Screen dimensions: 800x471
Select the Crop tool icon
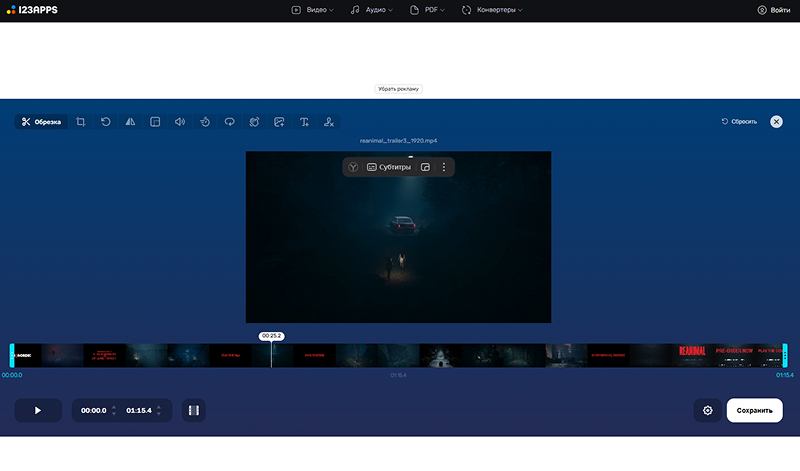(81, 122)
